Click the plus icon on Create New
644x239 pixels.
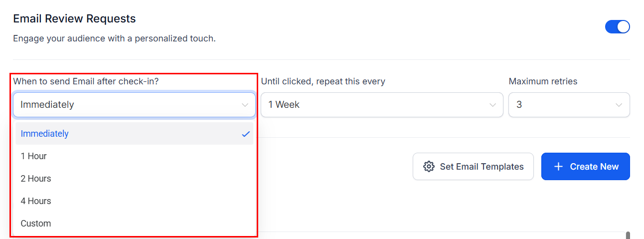pyautogui.click(x=559, y=167)
